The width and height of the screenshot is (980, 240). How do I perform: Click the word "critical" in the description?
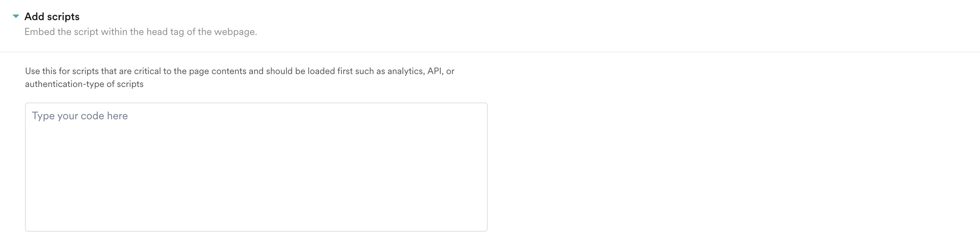point(147,71)
